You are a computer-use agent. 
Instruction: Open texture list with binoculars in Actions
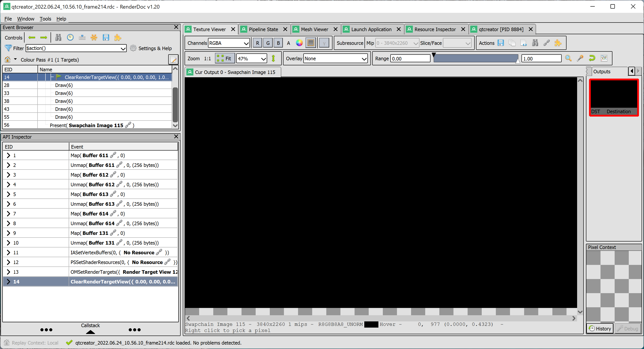tap(535, 43)
